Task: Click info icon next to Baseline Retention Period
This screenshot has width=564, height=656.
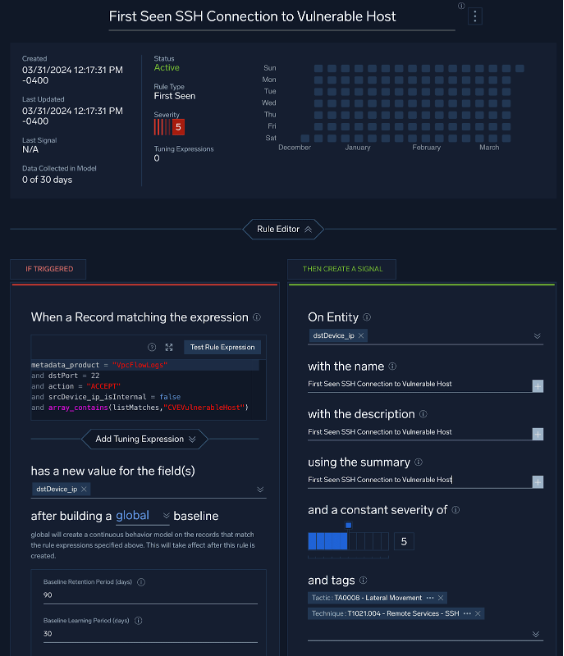Action: click(141, 582)
